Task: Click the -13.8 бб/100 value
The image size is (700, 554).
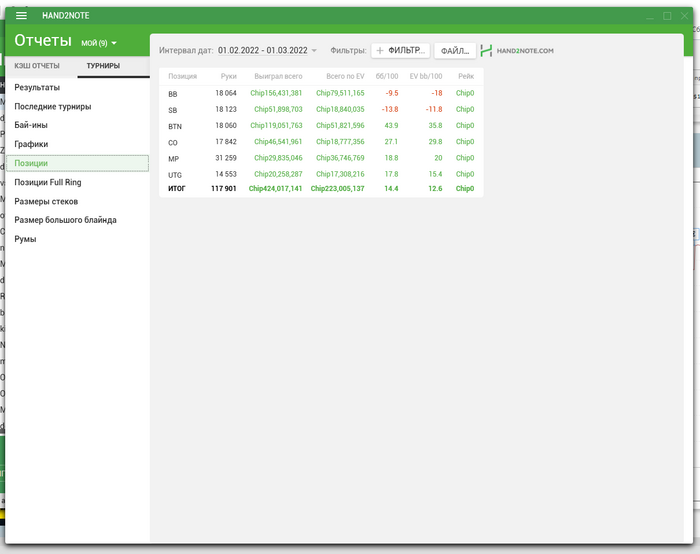Action: pyautogui.click(x=390, y=109)
